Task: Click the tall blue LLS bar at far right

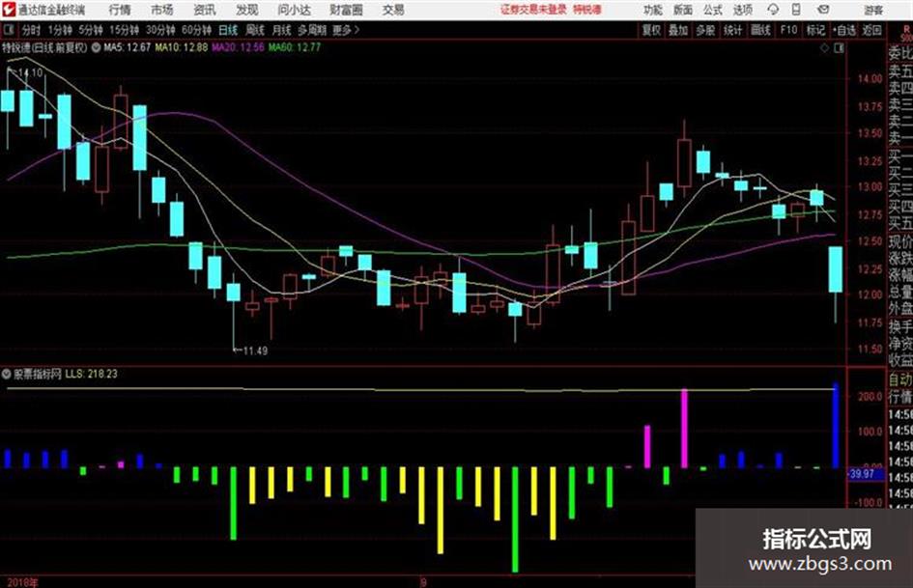Action: tap(836, 425)
